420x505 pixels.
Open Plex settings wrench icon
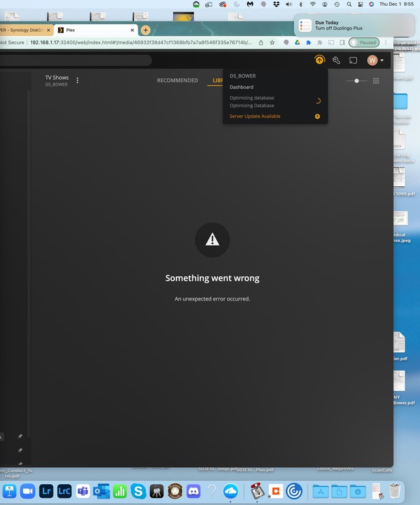pyautogui.click(x=336, y=60)
